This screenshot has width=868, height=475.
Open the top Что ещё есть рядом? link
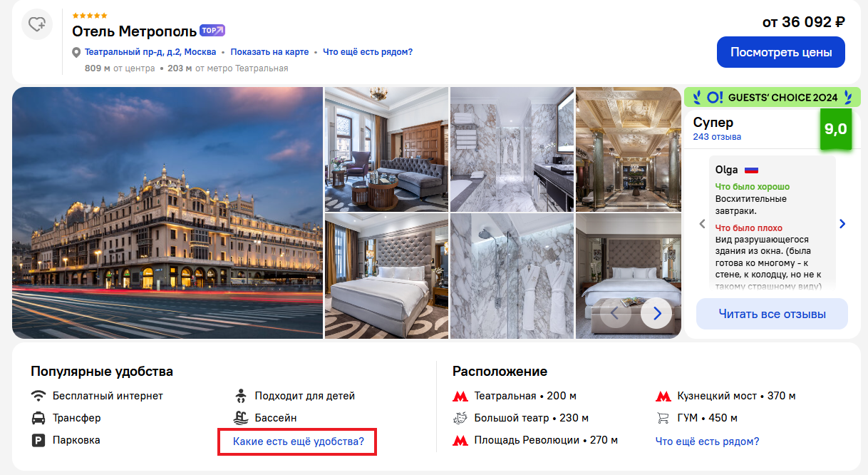368,52
